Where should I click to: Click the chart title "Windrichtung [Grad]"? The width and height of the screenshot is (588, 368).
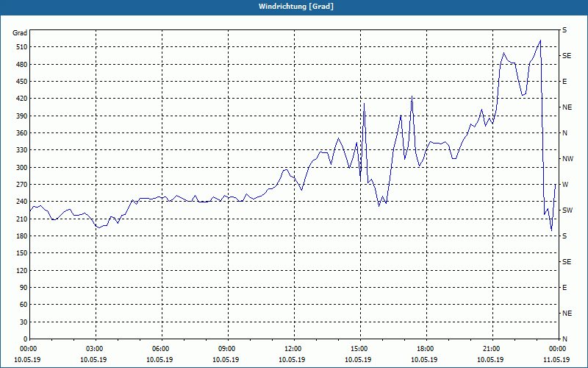click(296, 7)
